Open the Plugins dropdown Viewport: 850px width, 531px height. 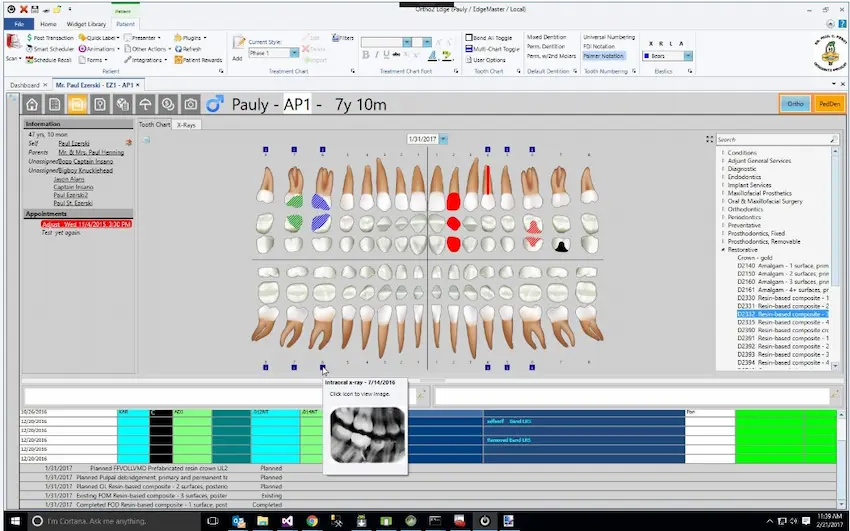[190, 38]
